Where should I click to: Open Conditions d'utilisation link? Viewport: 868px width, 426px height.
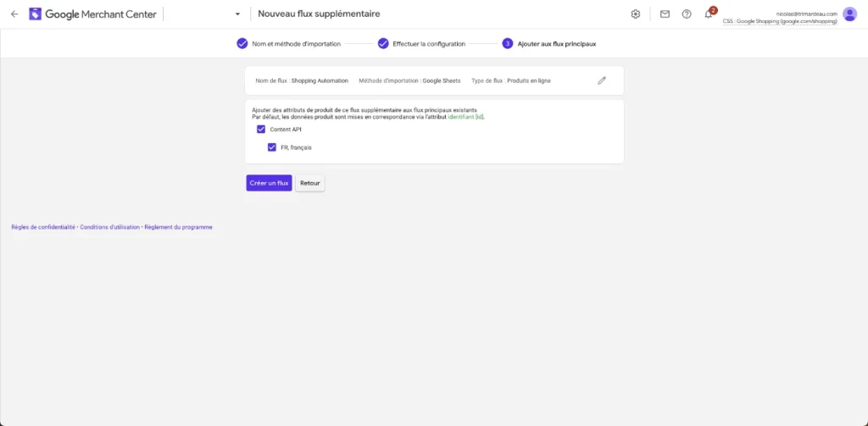click(x=109, y=227)
